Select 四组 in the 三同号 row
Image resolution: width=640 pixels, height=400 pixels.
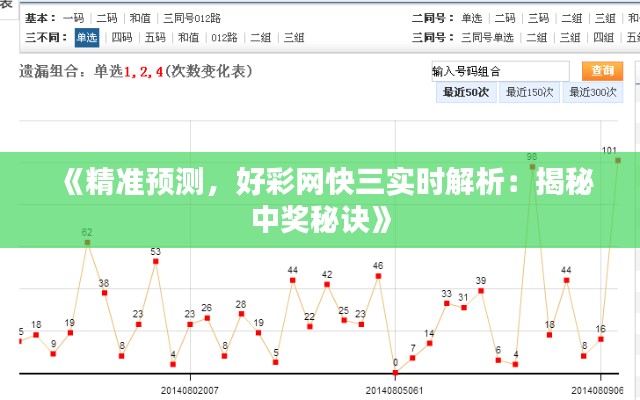[x=604, y=38]
